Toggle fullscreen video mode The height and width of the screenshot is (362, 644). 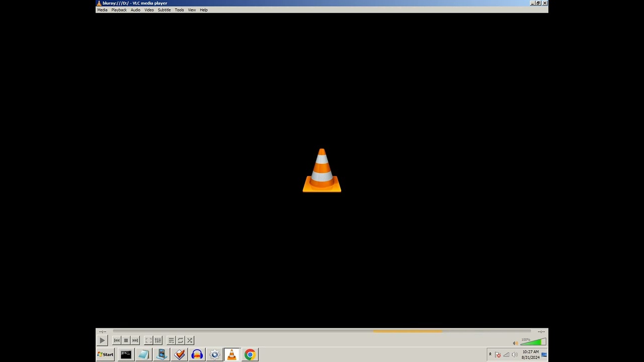148,340
